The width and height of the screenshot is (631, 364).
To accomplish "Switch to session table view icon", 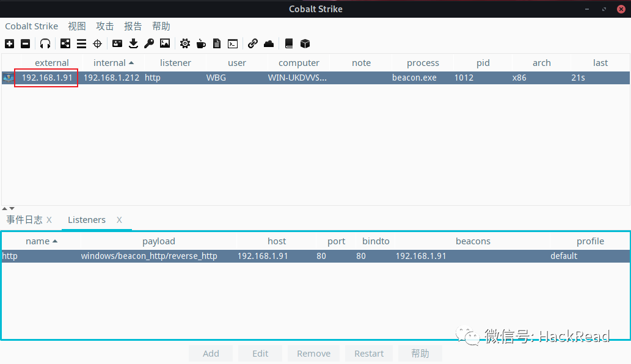I will pyautogui.click(x=81, y=43).
